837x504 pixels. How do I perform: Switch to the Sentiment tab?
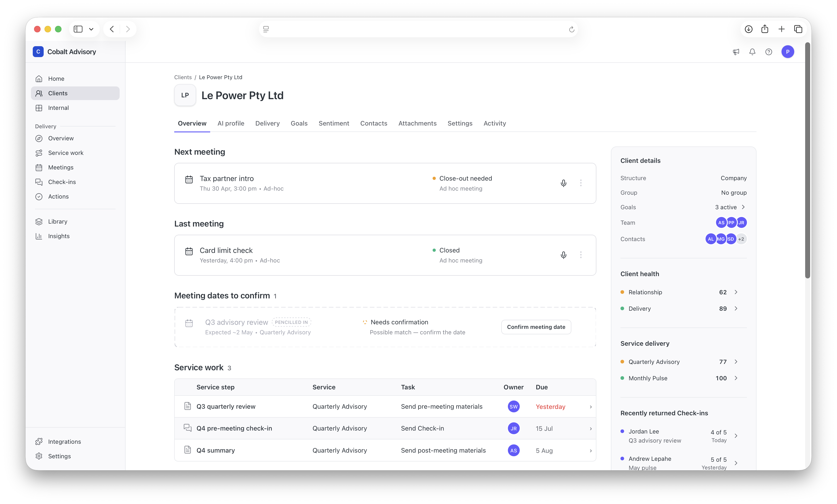click(334, 123)
